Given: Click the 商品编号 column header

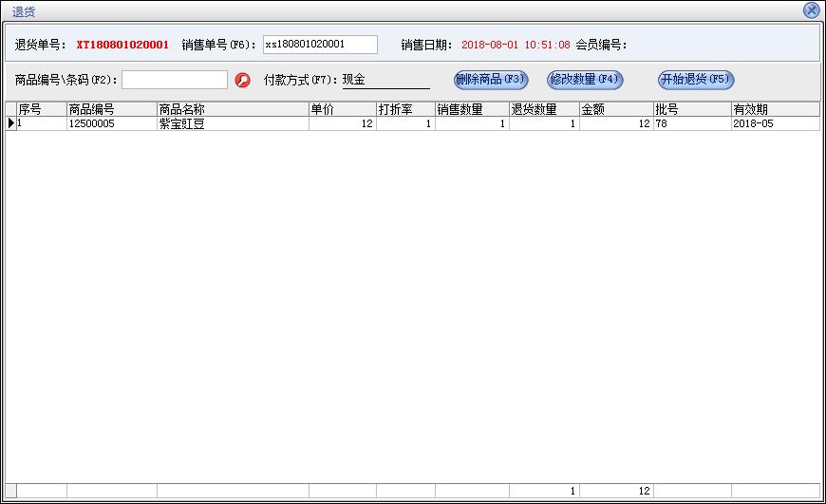Looking at the screenshot, I should pyautogui.click(x=111, y=109).
